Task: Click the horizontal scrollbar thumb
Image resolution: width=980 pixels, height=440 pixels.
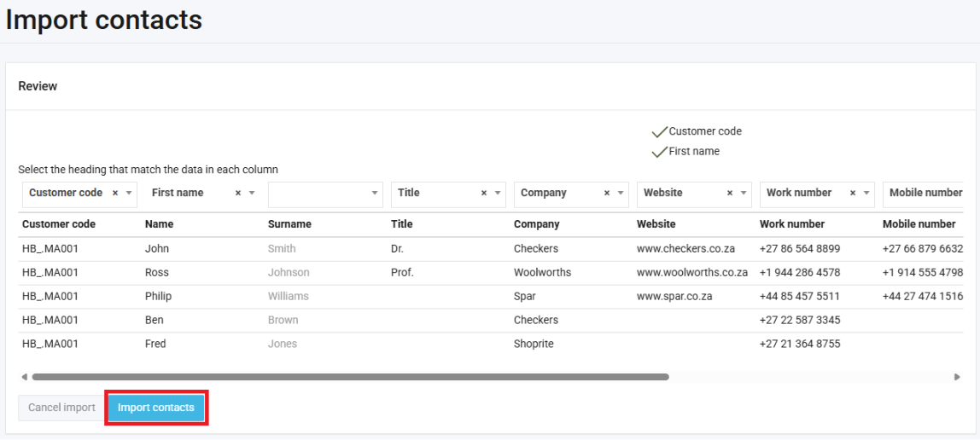Action: click(350, 376)
